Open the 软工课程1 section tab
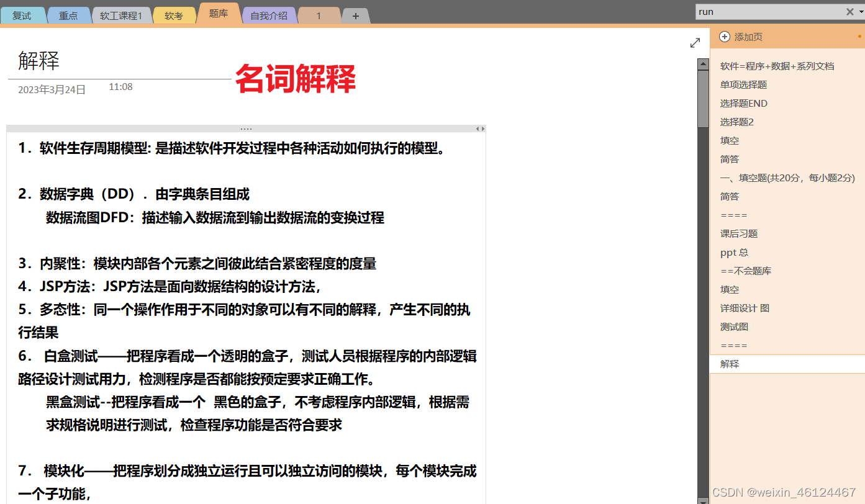The height and width of the screenshot is (504, 865). click(121, 16)
